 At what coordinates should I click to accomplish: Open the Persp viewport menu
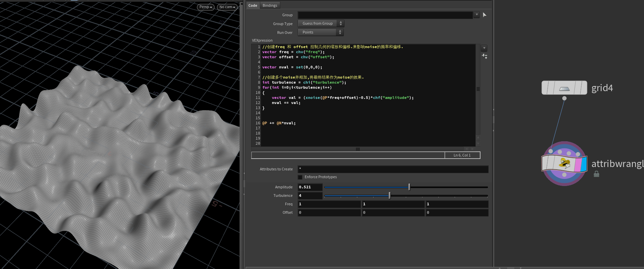206,7
